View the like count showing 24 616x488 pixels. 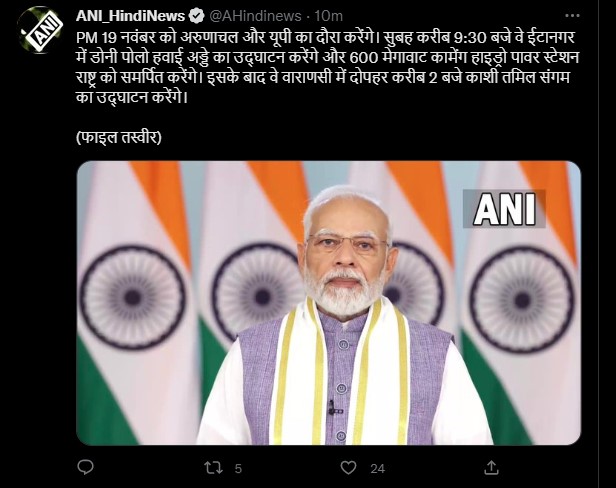click(378, 468)
